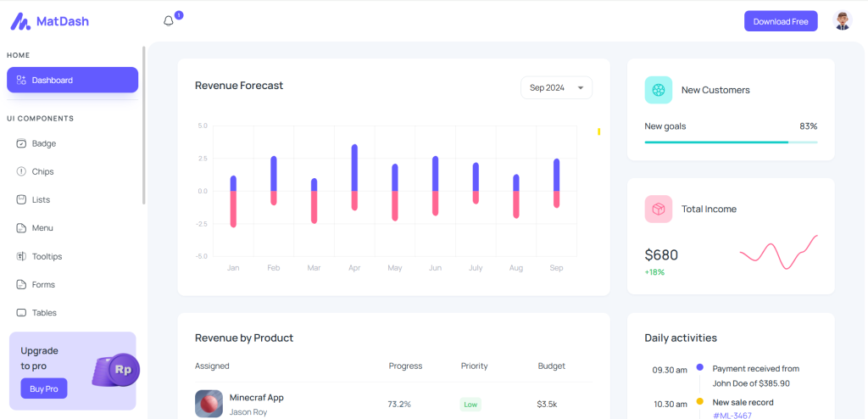Expand the Sep 2024 month dropdown

tap(556, 87)
